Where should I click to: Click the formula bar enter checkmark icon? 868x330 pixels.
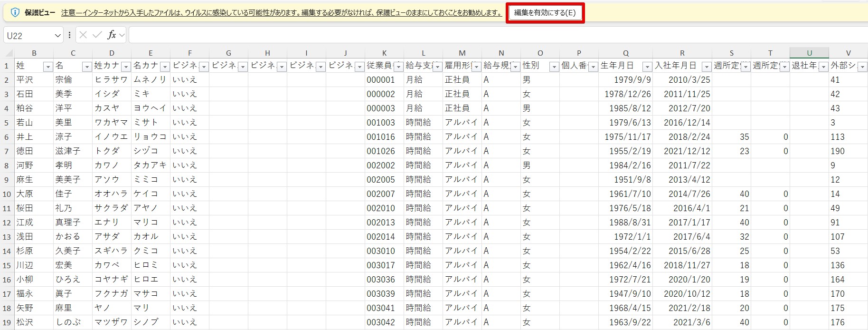click(x=97, y=35)
